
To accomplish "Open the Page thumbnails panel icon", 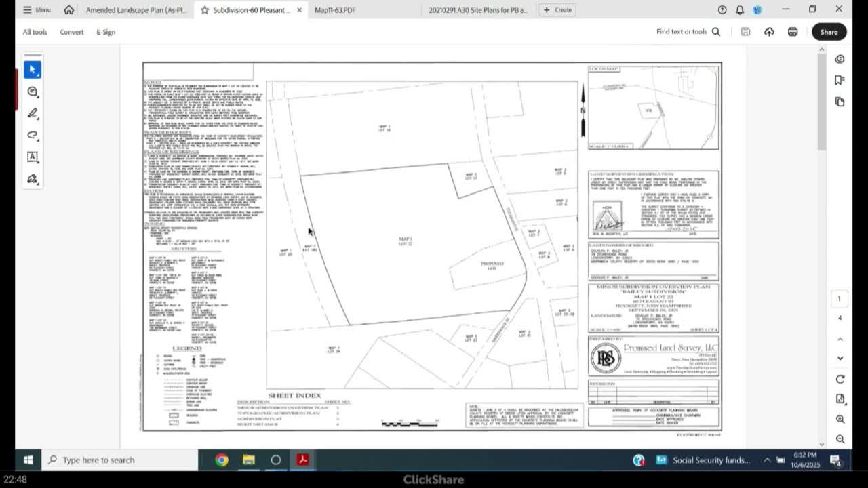I will point(840,102).
